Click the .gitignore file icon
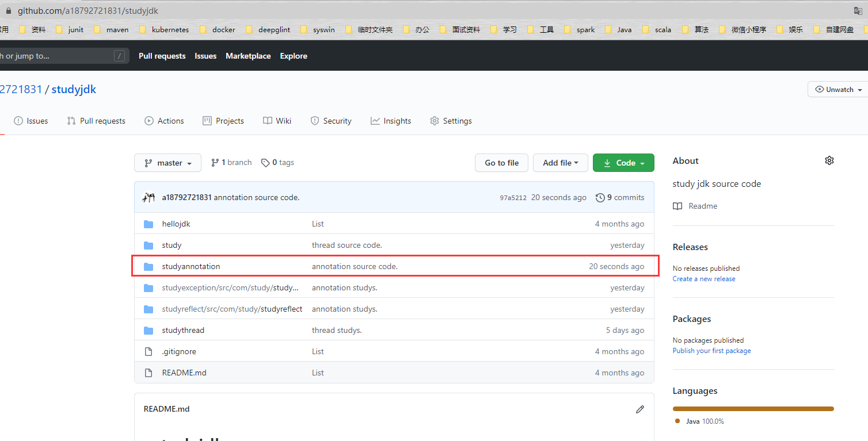The width and height of the screenshot is (868, 441). [x=149, y=352]
